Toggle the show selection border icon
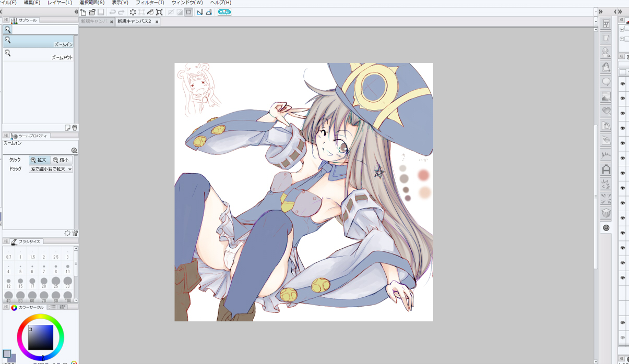The height and width of the screenshot is (364, 629). click(x=188, y=12)
